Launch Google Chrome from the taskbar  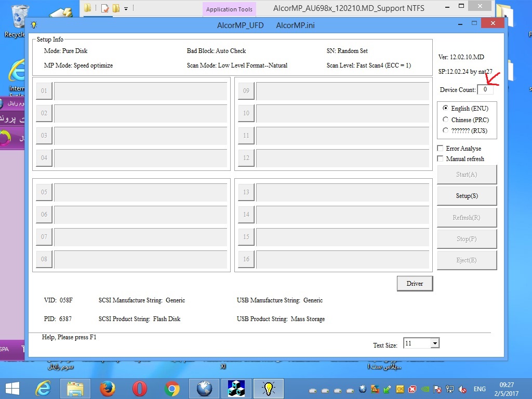pos(171,389)
